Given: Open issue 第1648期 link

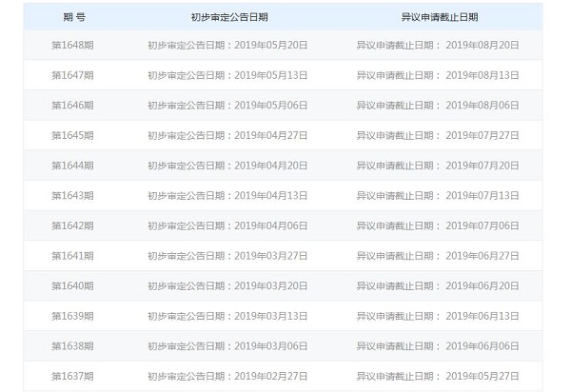Looking at the screenshot, I should click(72, 45).
